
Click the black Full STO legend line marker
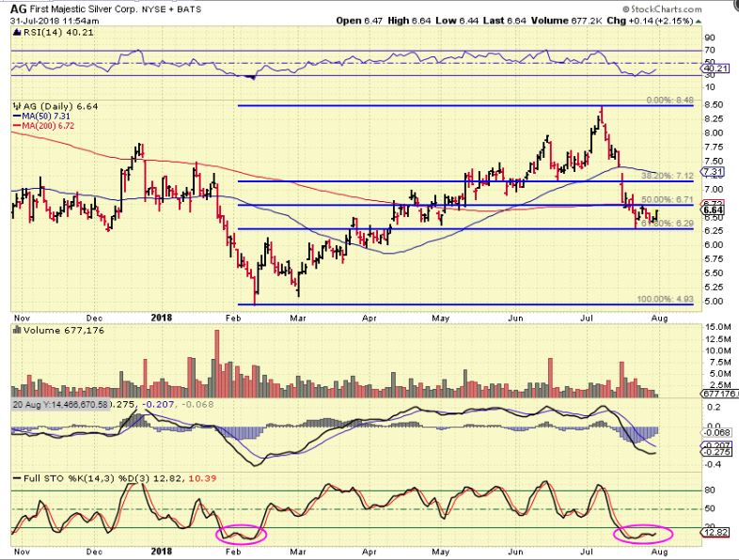tap(17, 478)
